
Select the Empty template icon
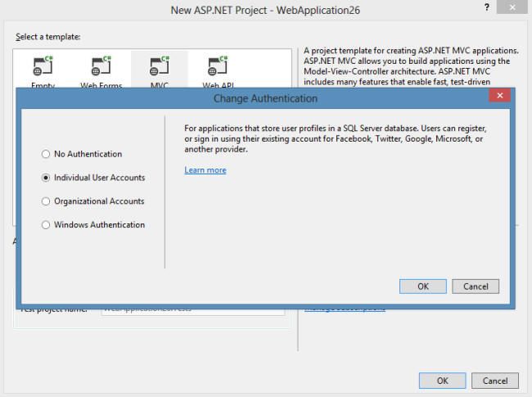43,66
